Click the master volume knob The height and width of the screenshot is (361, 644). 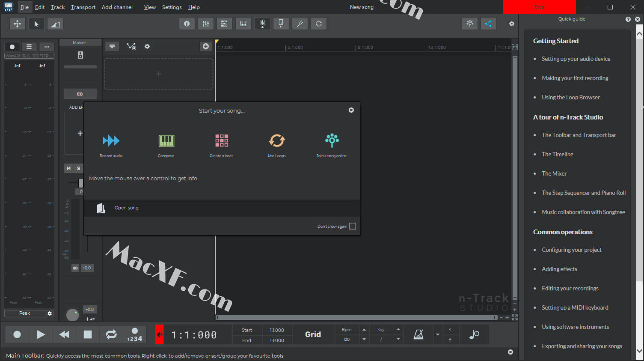tap(73, 314)
